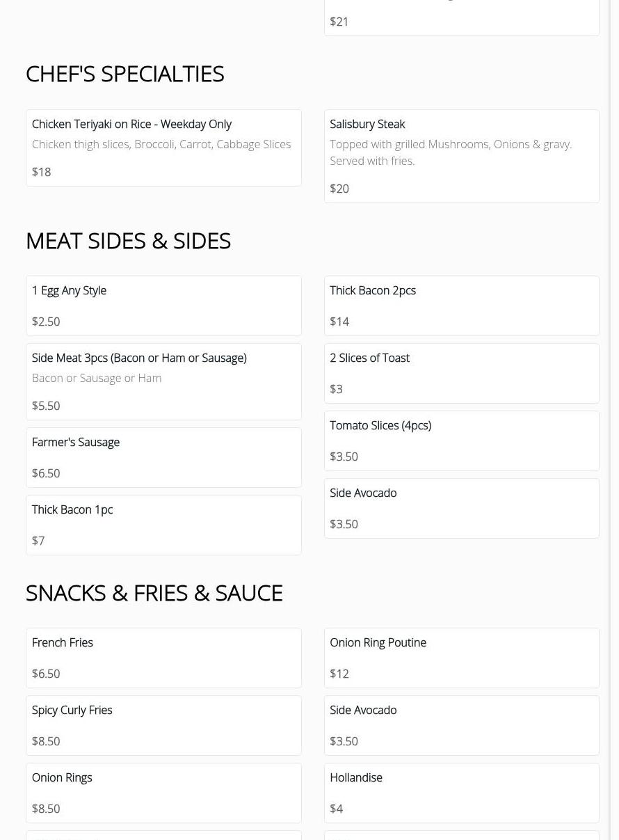The image size is (619, 840).
Task: Open the Salisbury Steak item card
Action: click(x=461, y=156)
